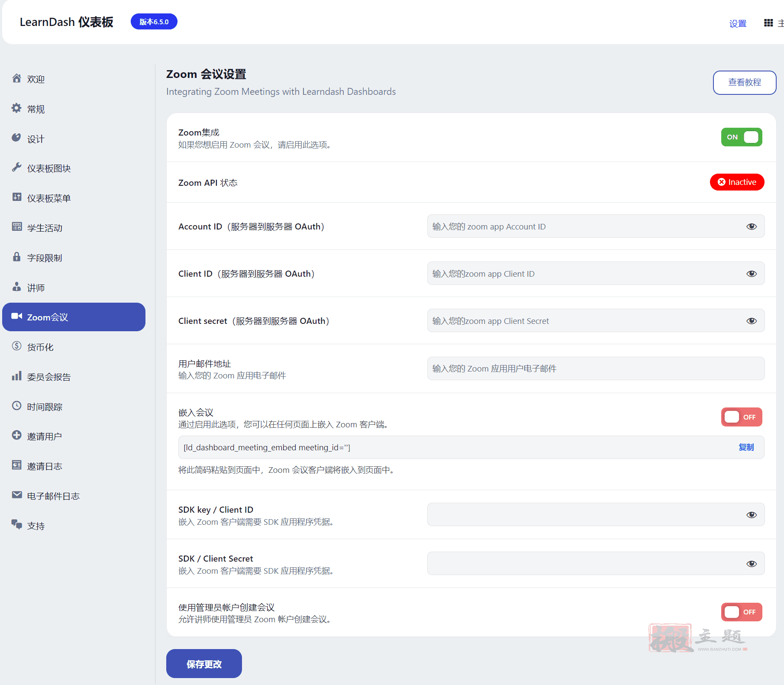Click the wrench icon beside 仪表板图块
This screenshot has width=784, height=685.
tap(16, 167)
